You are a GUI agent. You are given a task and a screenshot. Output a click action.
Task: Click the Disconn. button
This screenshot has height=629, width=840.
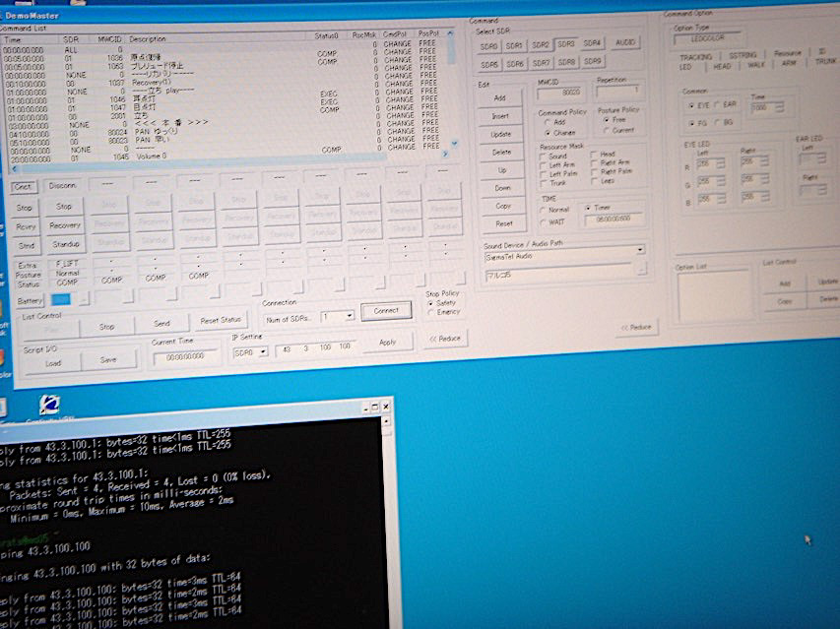62,185
